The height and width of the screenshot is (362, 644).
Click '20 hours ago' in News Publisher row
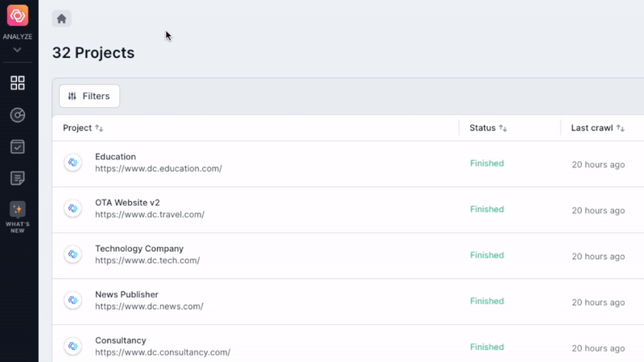[x=598, y=302]
